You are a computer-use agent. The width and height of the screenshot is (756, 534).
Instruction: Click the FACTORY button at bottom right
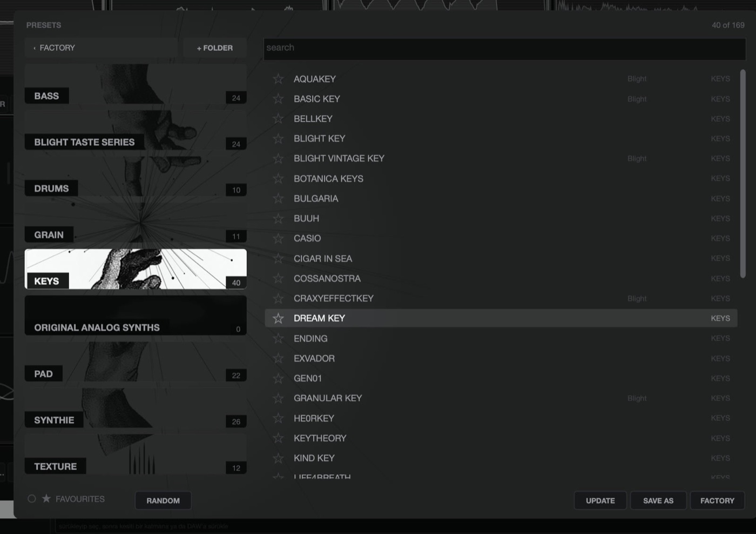(x=717, y=500)
